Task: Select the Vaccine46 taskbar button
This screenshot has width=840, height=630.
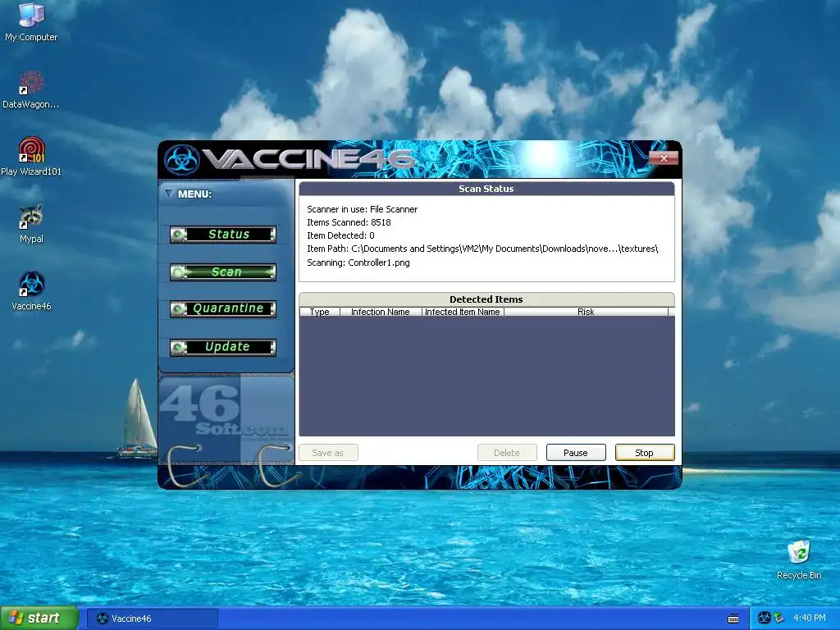Action: (x=153, y=619)
